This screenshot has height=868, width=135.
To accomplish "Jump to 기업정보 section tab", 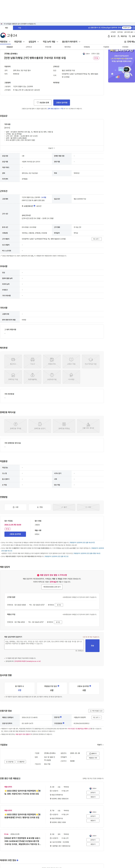I will [x=106, y=47].
